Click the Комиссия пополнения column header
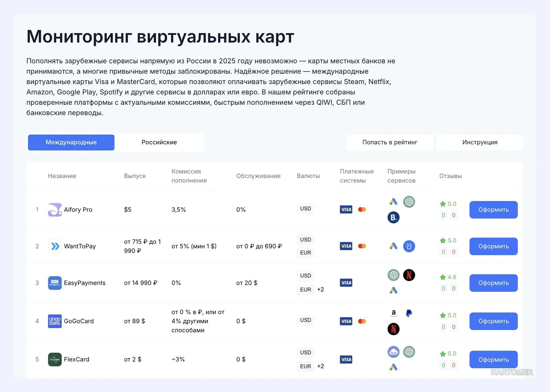 189,176
